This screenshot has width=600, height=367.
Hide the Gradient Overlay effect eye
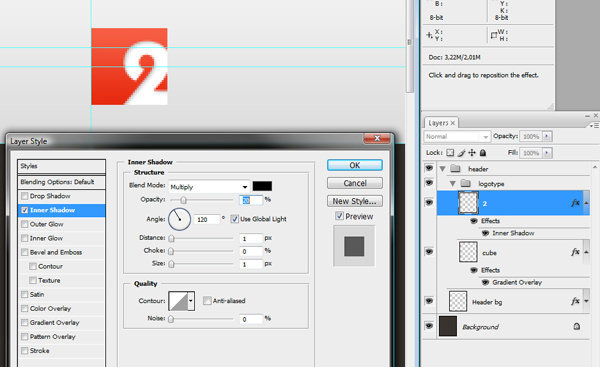coord(485,282)
